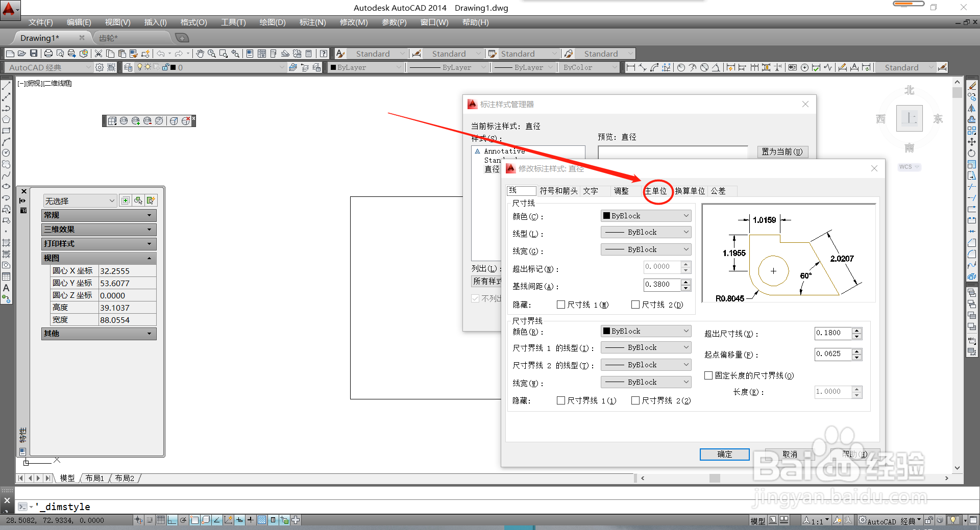Open the 无选择 selection dropdown
980x530 pixels.
click(80, 200)
